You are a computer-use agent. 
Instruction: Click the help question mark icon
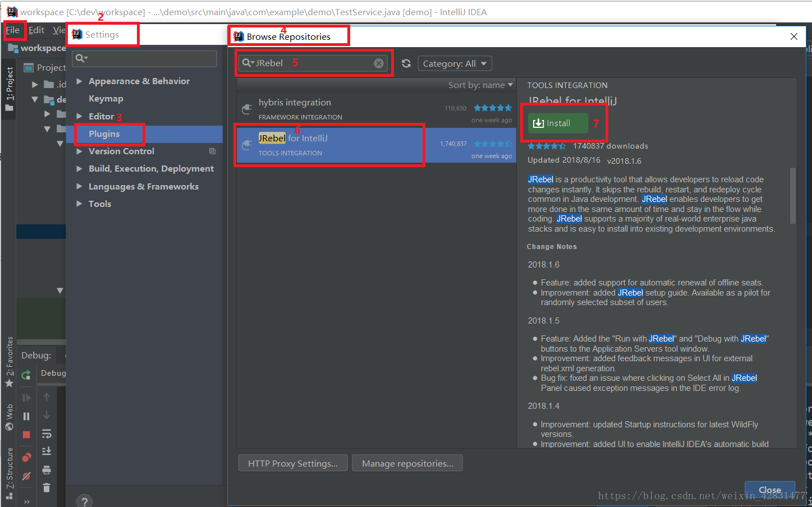pos(84,501)
